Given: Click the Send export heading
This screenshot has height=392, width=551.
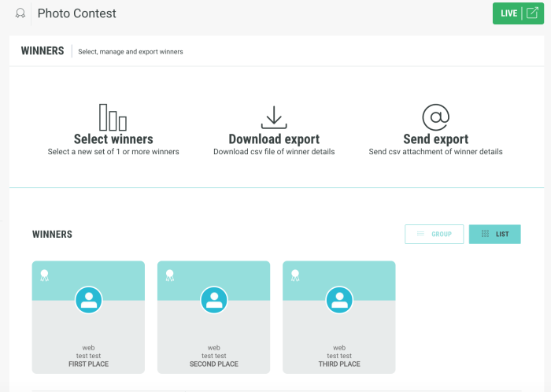Looking at the screenshot, I should [435, 139].
